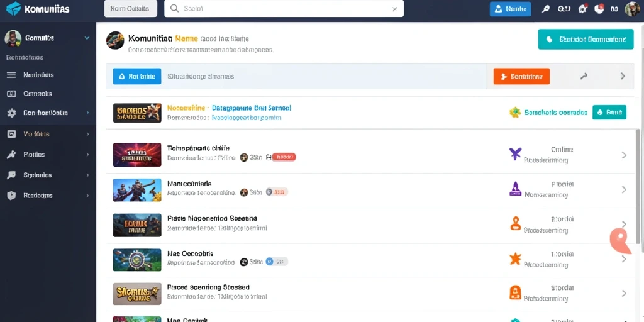The image size is (644, 322).
Task: Click the purple rocket icon in the second game row
Action: pos(515,189)
